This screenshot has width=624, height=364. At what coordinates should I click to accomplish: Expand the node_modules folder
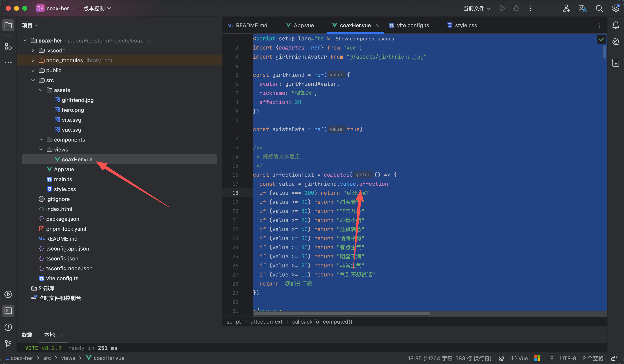pyautogui.click(x=33, y=60)
